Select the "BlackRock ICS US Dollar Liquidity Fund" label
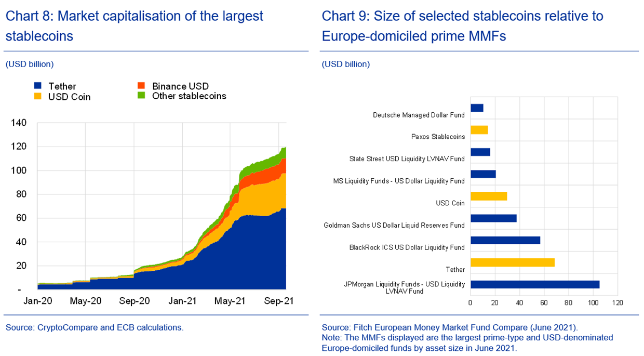 [407, 247]
